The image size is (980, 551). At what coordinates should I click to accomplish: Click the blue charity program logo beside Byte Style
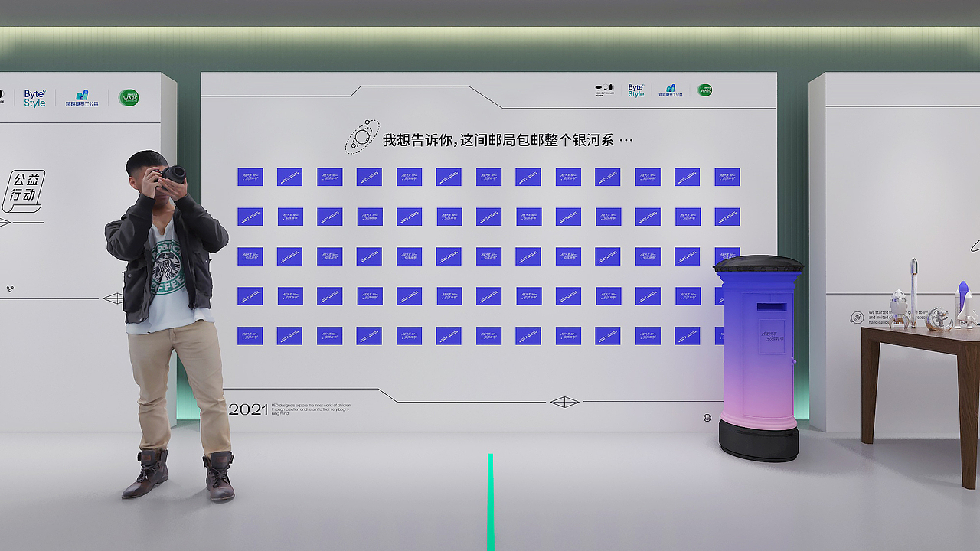click(x=670, y=90)
